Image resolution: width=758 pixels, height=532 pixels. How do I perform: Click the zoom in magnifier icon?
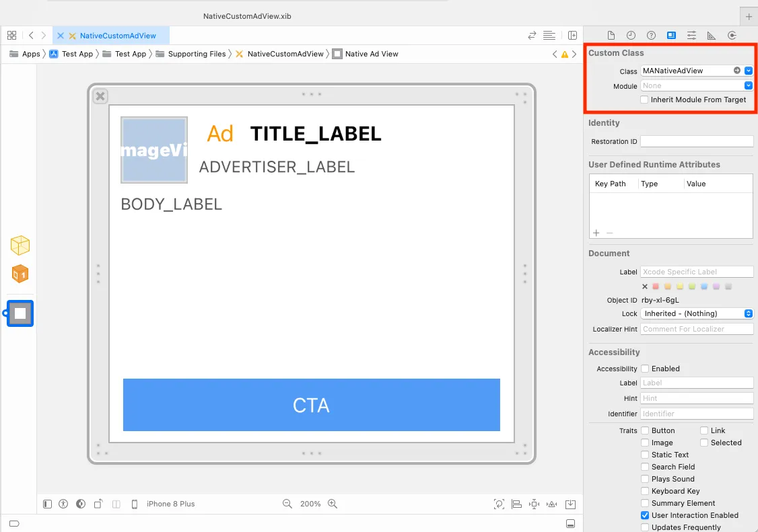332,504
